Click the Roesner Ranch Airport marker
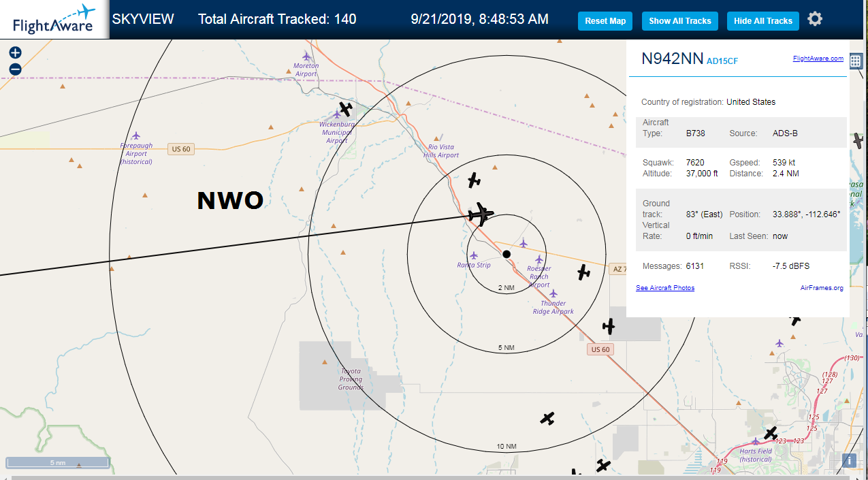Image resolution: width=868 pixels, height=480 pixels. [539, 259]
